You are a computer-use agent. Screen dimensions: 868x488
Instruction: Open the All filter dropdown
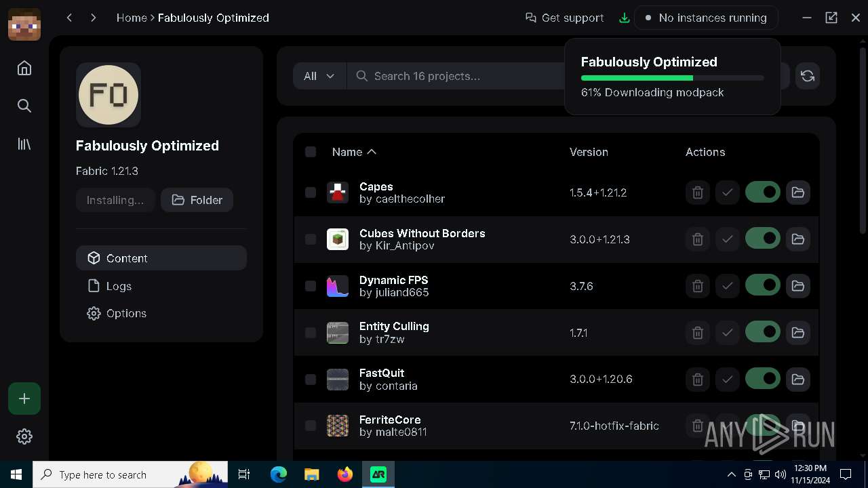pos(319,76)
